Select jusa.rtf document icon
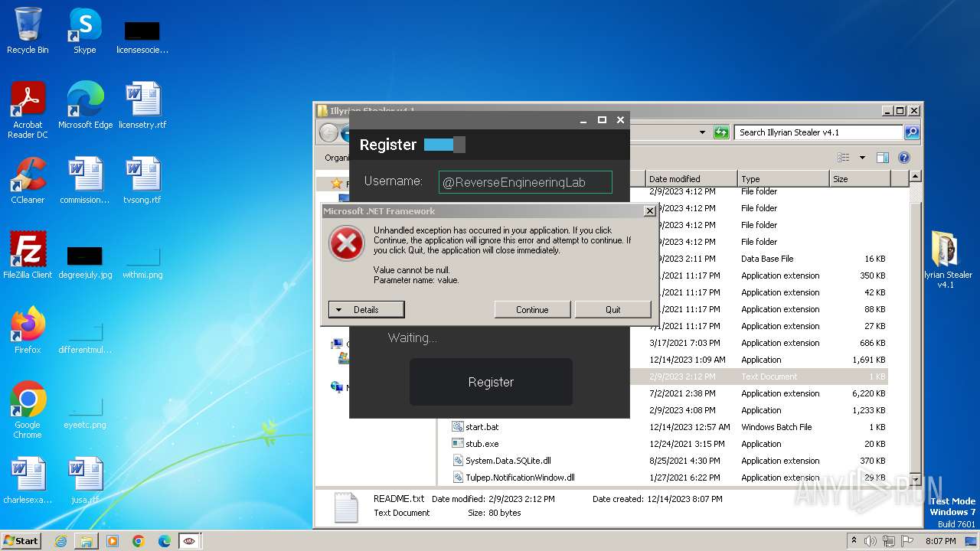The width and height of the screenshot is (980, 551). [x=85, y=481]
